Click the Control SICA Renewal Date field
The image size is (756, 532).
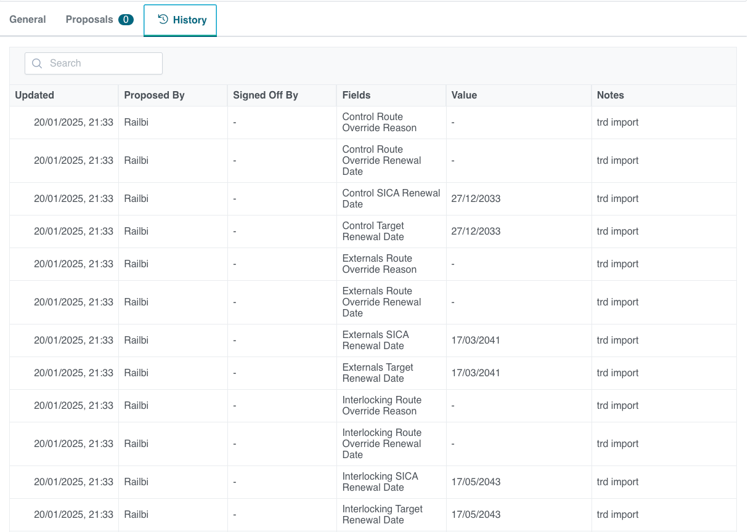click(391, 199)
